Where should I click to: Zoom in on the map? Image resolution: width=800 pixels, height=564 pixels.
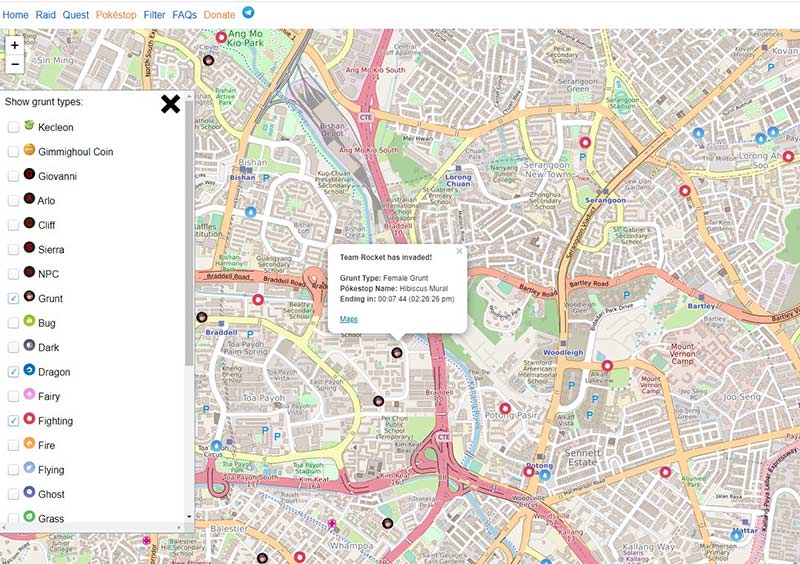coord(15,45)
